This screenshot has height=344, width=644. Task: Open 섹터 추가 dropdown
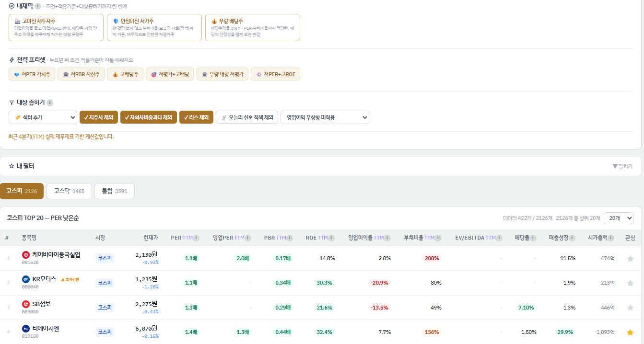click(x=43, y=117)
